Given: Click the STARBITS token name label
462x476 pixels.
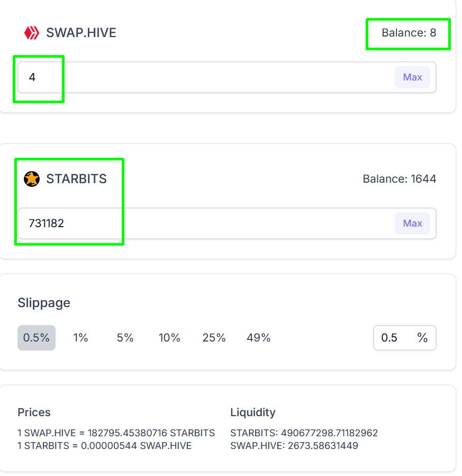Looking at the screenshot, I should (x=76, y=179).
